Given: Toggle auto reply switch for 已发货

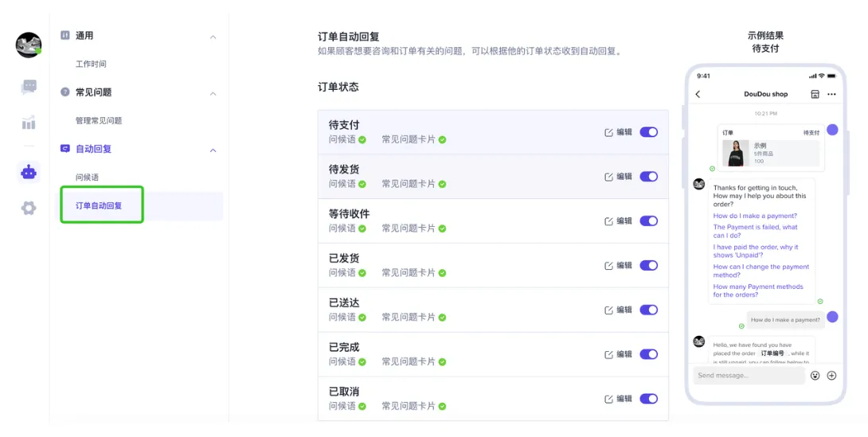Looking at the screenshot, I should pos(649,266).
